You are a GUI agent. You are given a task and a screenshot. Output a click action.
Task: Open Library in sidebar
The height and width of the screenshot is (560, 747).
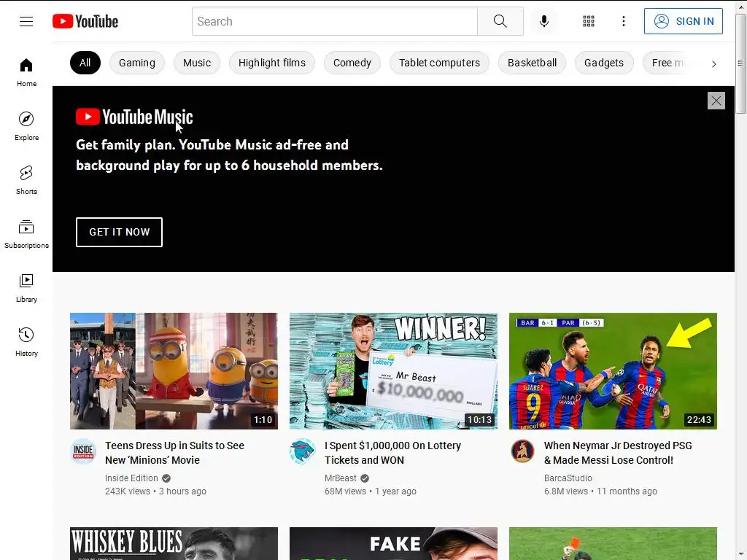pos(26,288)
